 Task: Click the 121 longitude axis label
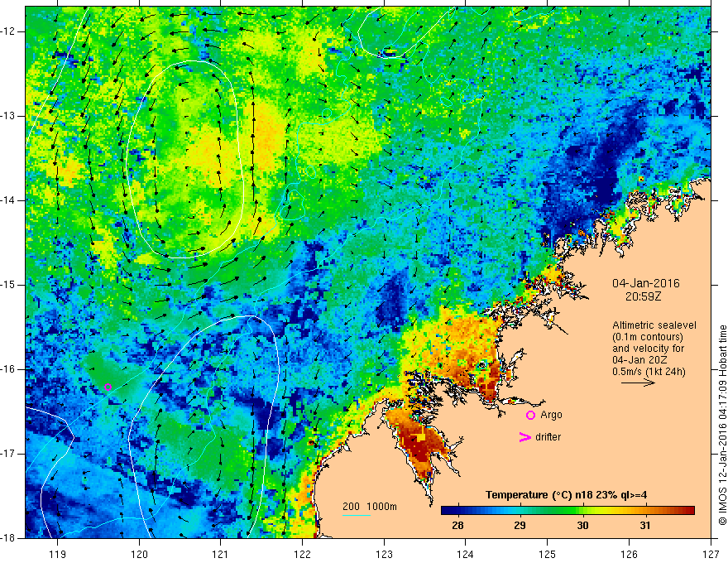pos(221,554)
